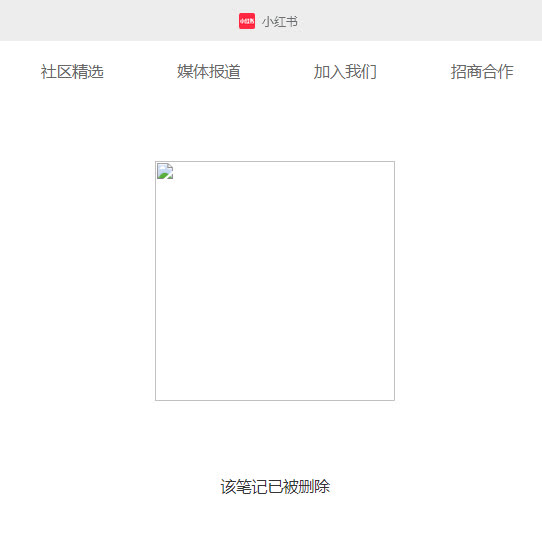This screenshot has width=542, height=539.
Task: Select the community picks tab 社区精选
Action: point(72,72)
